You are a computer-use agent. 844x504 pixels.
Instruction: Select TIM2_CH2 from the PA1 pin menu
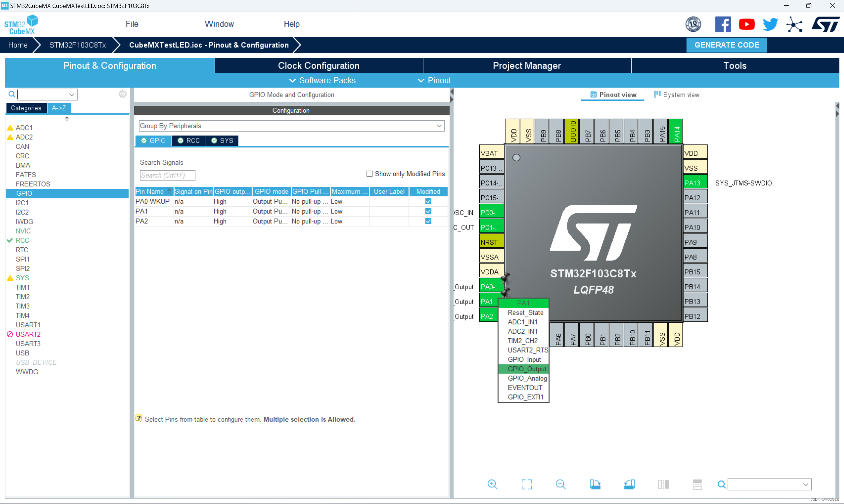(x=524, y=341)
